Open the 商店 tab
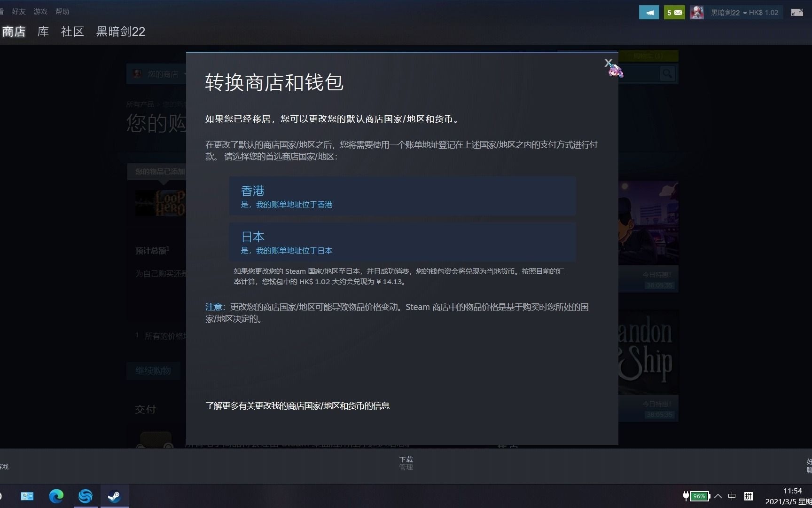 click(14, 32)
